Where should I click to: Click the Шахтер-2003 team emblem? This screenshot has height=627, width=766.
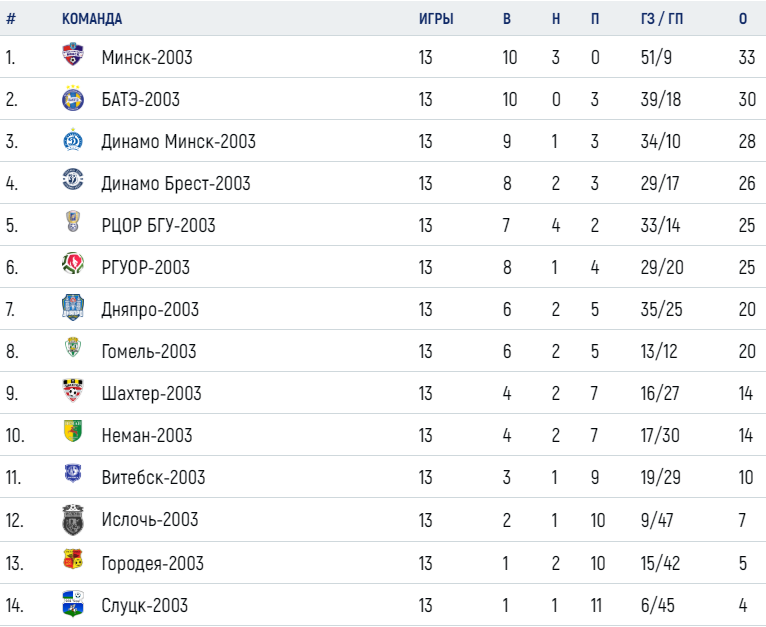pyautogui.click(x=73, y=390)
